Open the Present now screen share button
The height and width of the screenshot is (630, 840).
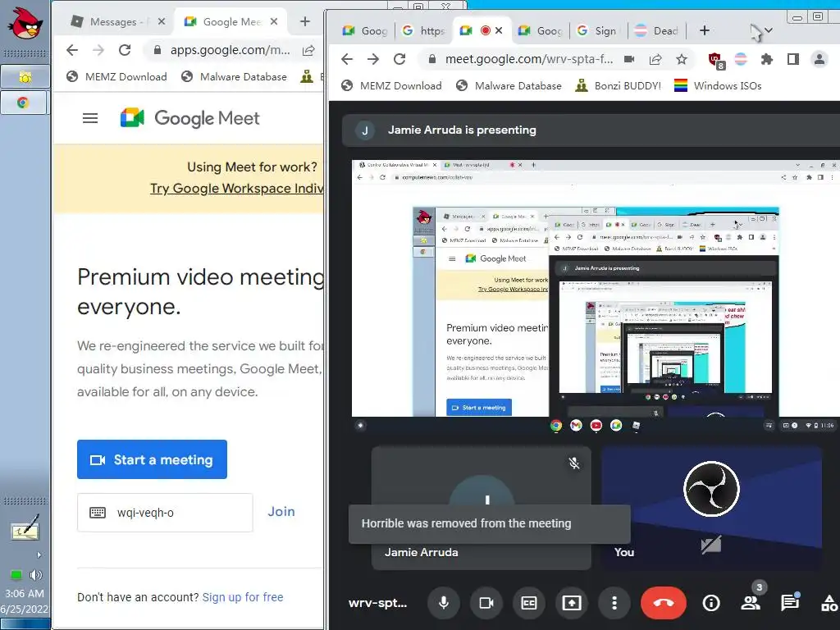click(572, 603)
